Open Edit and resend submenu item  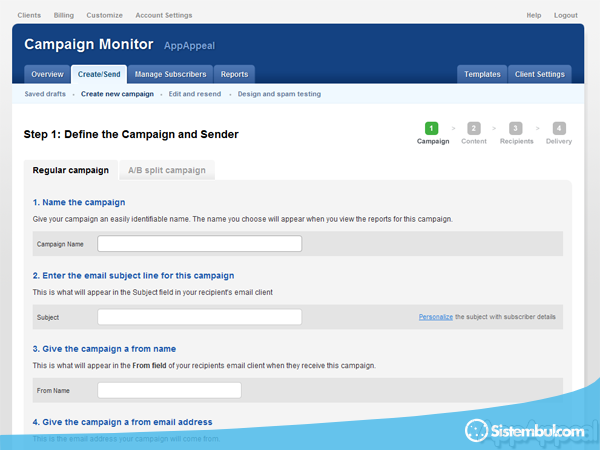click(195, 94)
